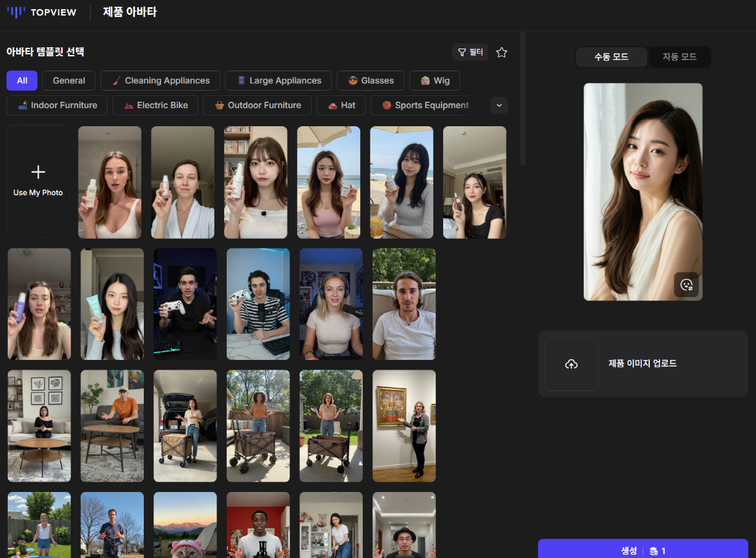Select the woman in white robe avatar
Viewport: 756px width, 558px height.
click(x=183, y=182)
